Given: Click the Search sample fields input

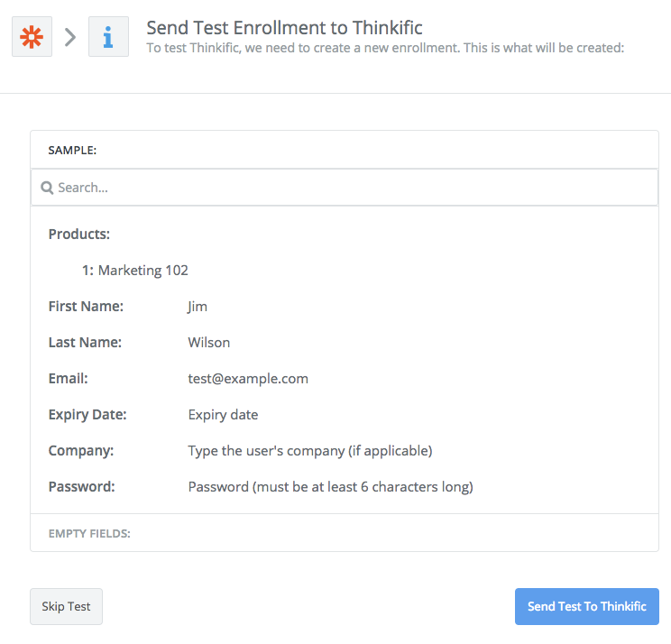Looking at the screenshot, I should click(x=345, y=188).
